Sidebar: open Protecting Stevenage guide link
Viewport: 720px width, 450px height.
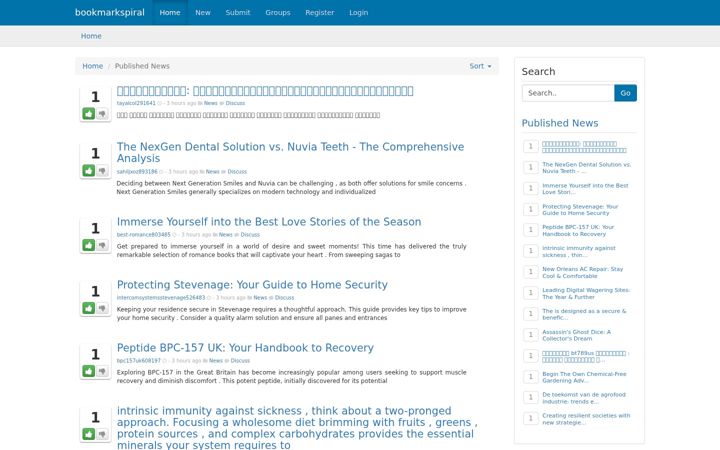[580, 210]
